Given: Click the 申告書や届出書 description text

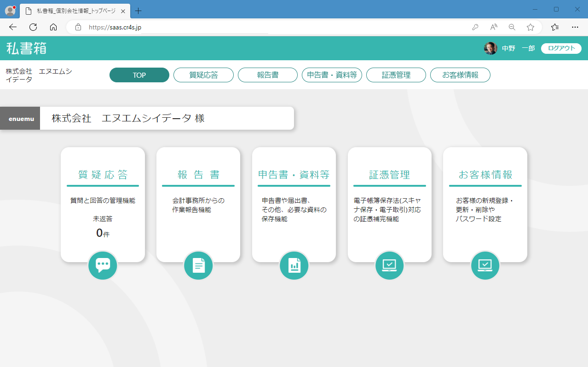Looking at the screenshot, I should point(294,210).
